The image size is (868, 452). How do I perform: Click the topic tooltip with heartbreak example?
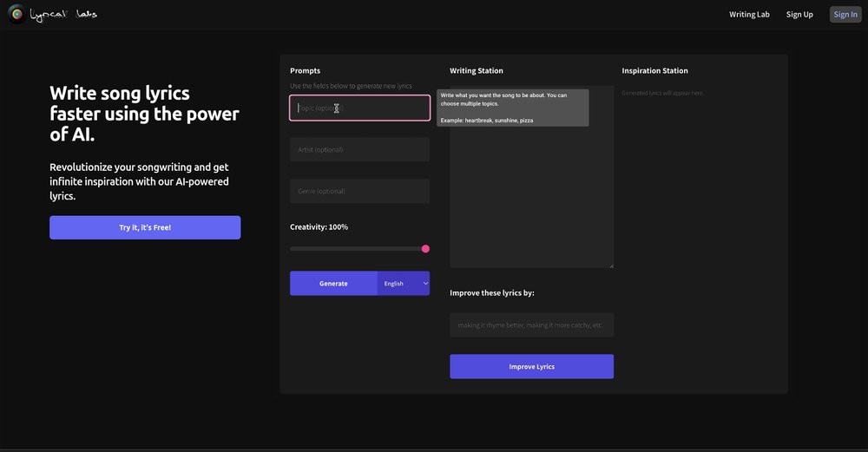512,108
